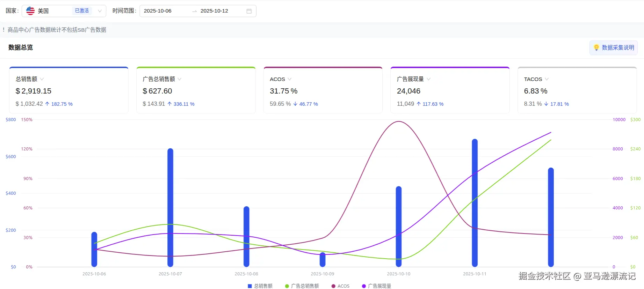The width and height of the screenshot is (644, 289).
Task: Expand the 国家 country dropdown arrow
Action: pyautogui.click(x=100, y=11)
